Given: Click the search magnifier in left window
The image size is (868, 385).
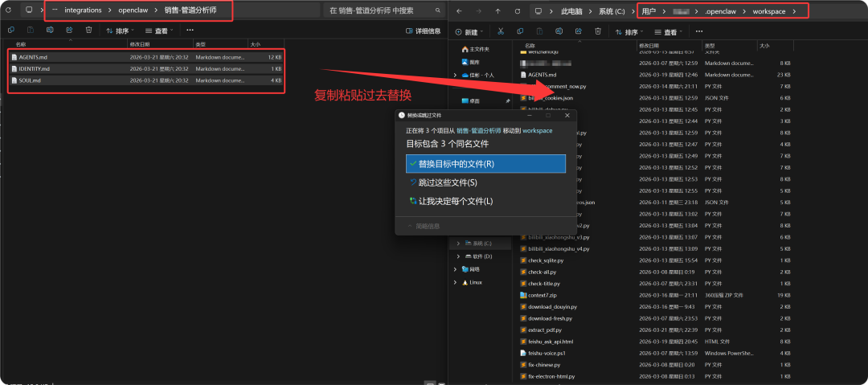Looking at the screenshot, I should pos(438,10).
